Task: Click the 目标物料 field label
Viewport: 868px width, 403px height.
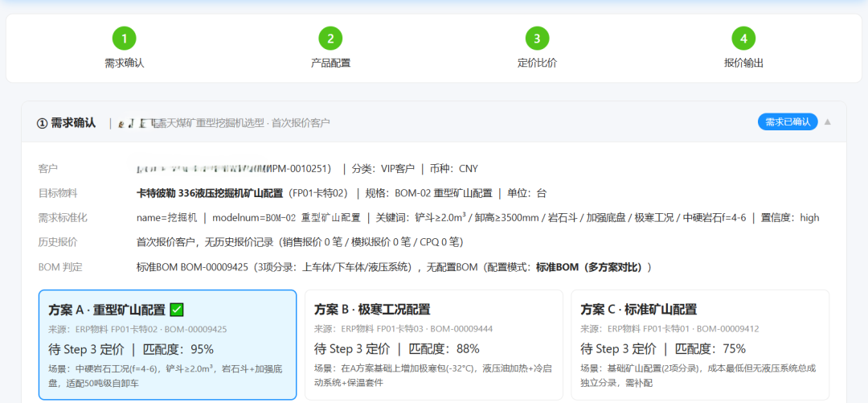Action: coord(58,193)
